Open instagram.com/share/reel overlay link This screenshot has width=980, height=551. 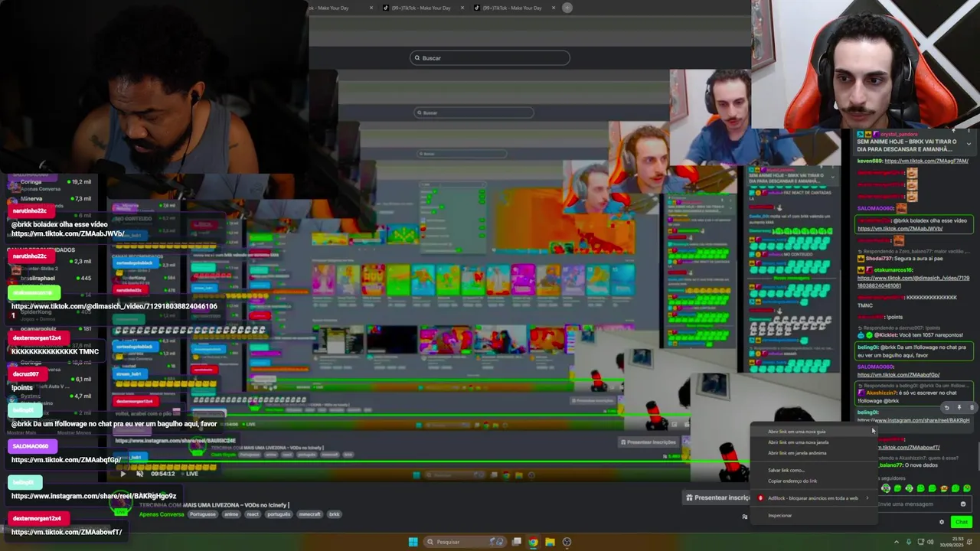93,496
